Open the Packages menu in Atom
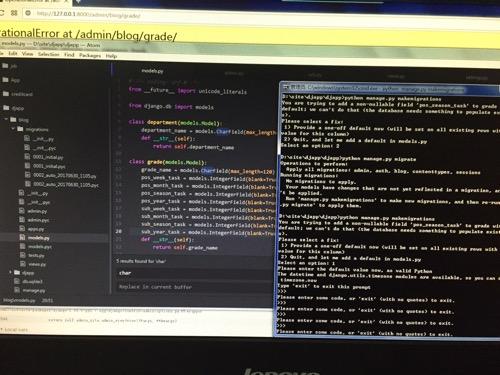The height and width of the screenshot is (375, 500). 90,55
